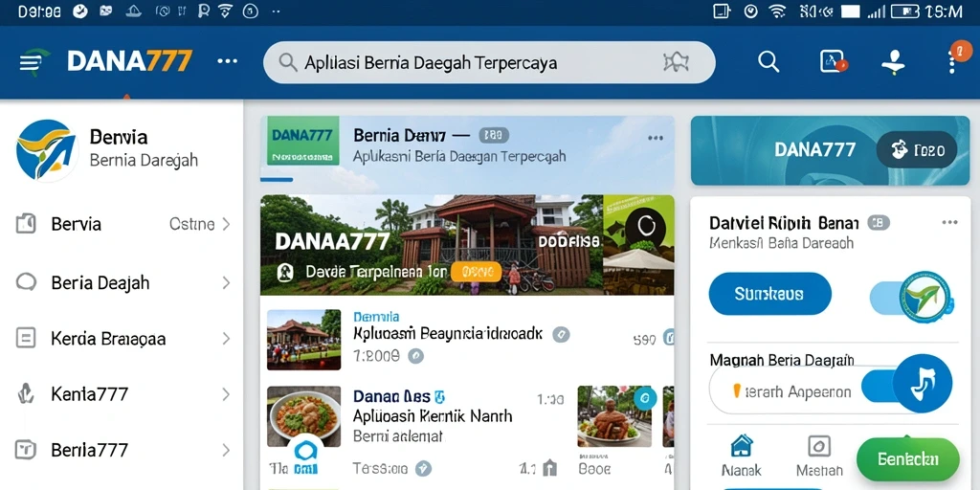The width and height of the screenshot is (980, 490).
Task: Expand the Kenta777 row chevron
Action: click(x=226, y=393)
